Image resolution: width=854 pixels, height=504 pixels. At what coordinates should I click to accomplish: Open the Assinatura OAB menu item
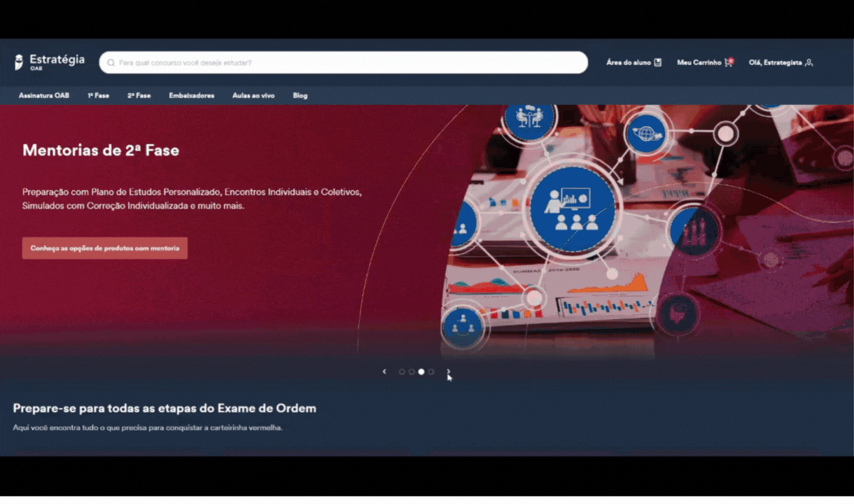click(44, 95)
